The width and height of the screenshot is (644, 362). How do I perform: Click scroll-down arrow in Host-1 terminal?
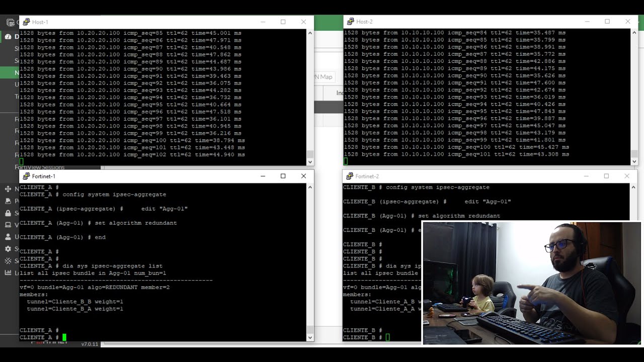pos(310,162)
